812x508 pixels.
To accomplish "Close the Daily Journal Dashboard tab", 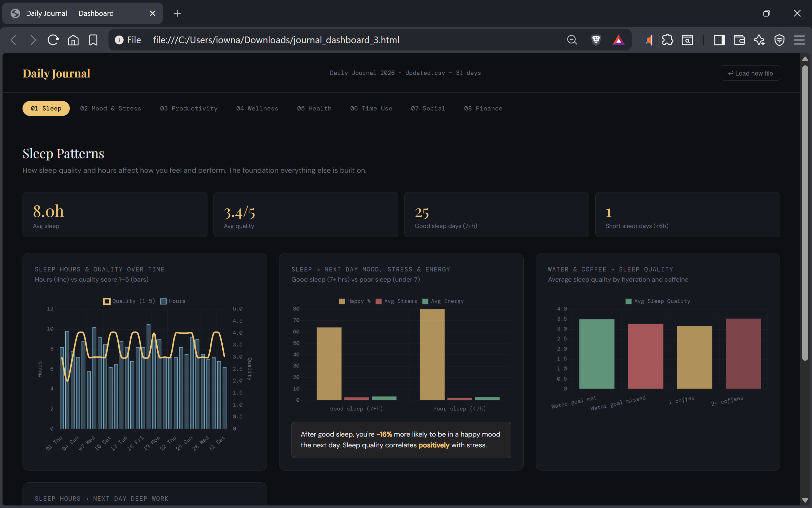I will click(x=152, y=13).
